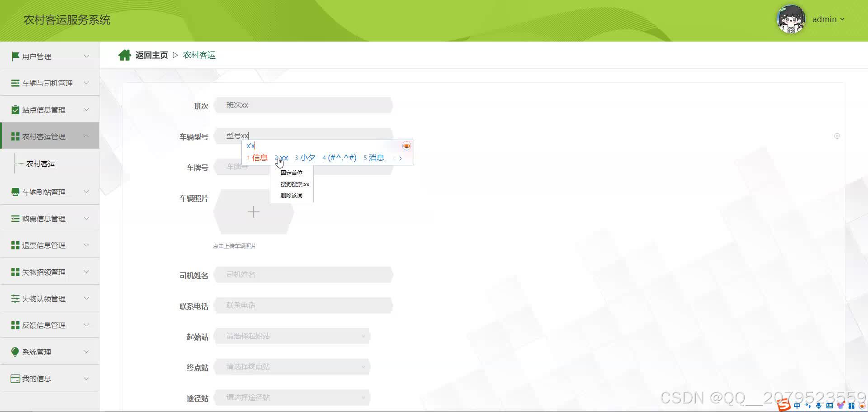Open the 请选择起始站 dropdown
This screenshot has width=868, height=412.
pos(292,336)
